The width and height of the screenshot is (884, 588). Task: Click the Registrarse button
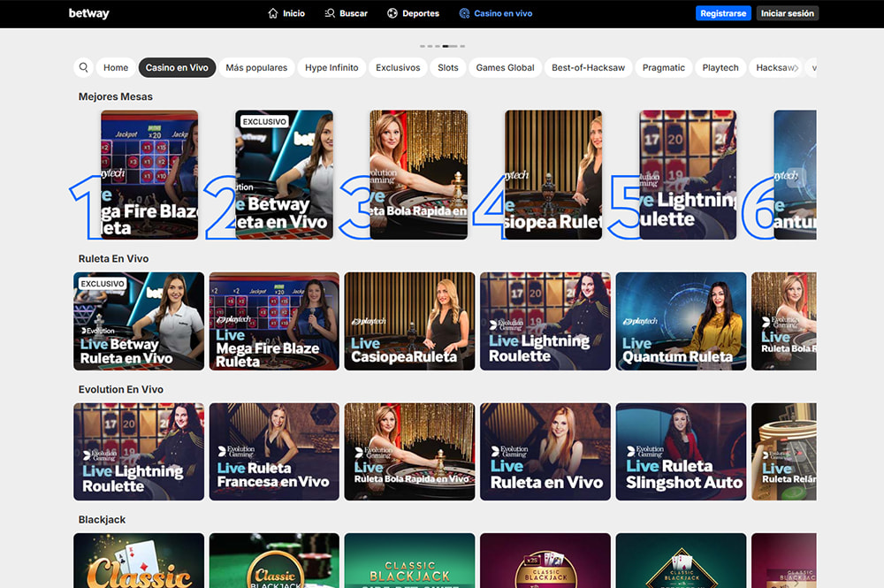[723, 13]
